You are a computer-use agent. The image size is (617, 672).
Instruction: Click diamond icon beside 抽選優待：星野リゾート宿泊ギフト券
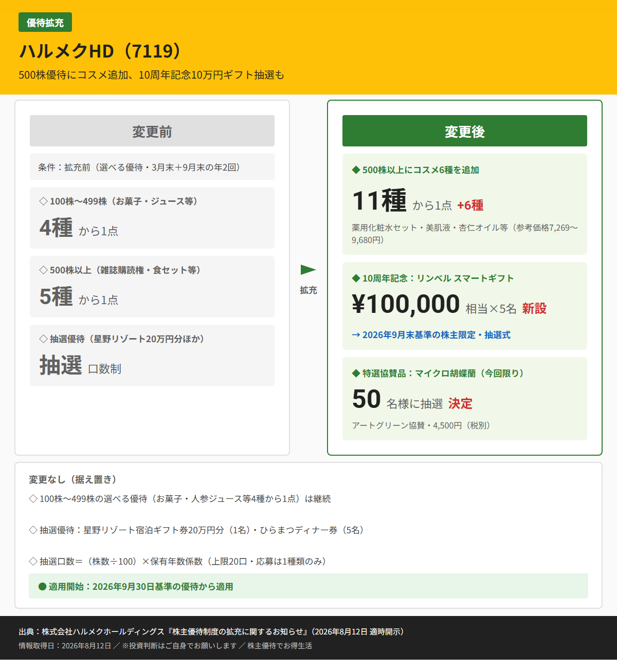coord(33,530)
